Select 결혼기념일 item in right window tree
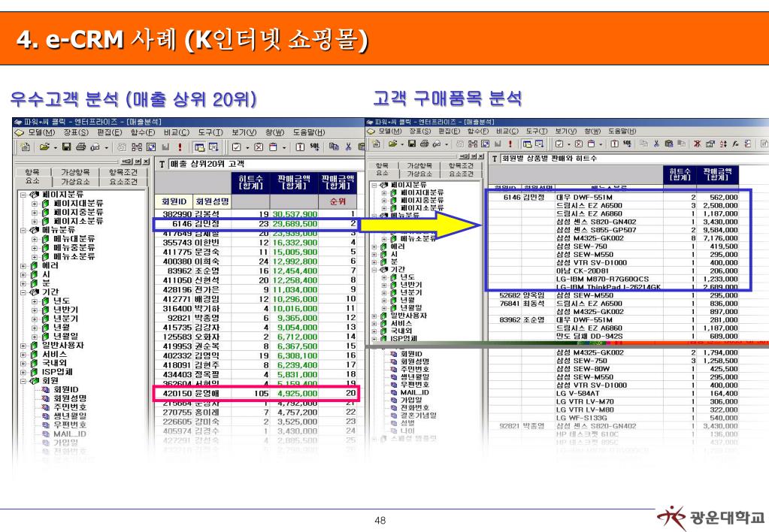This screenshot has width=769, height=532. pos(419,416)
